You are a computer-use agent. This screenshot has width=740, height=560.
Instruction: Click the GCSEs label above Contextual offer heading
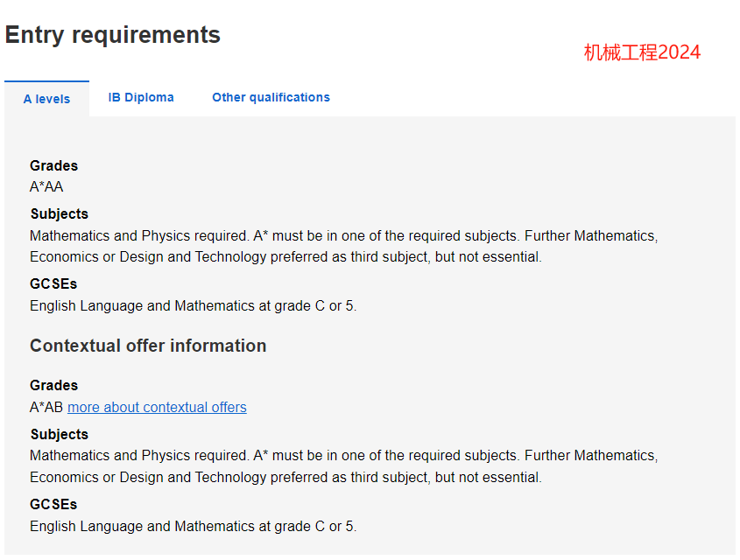53,283
